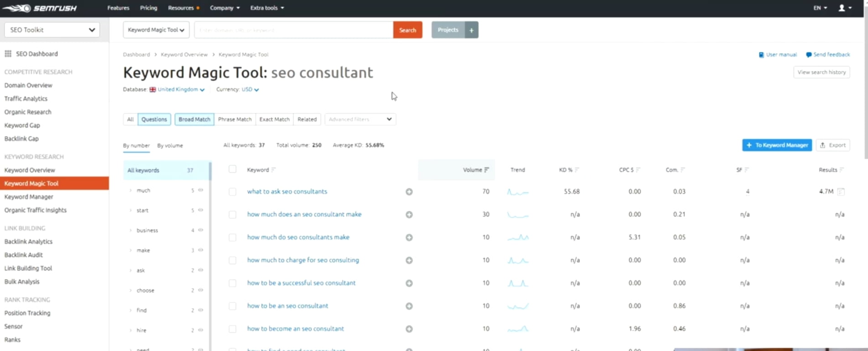
Task: Open Domain Overview in sidebar
Action: click(28, 85)
